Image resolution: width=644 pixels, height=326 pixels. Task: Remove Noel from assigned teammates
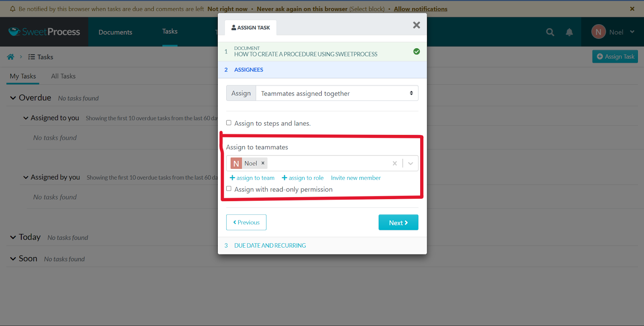(263, 163)
